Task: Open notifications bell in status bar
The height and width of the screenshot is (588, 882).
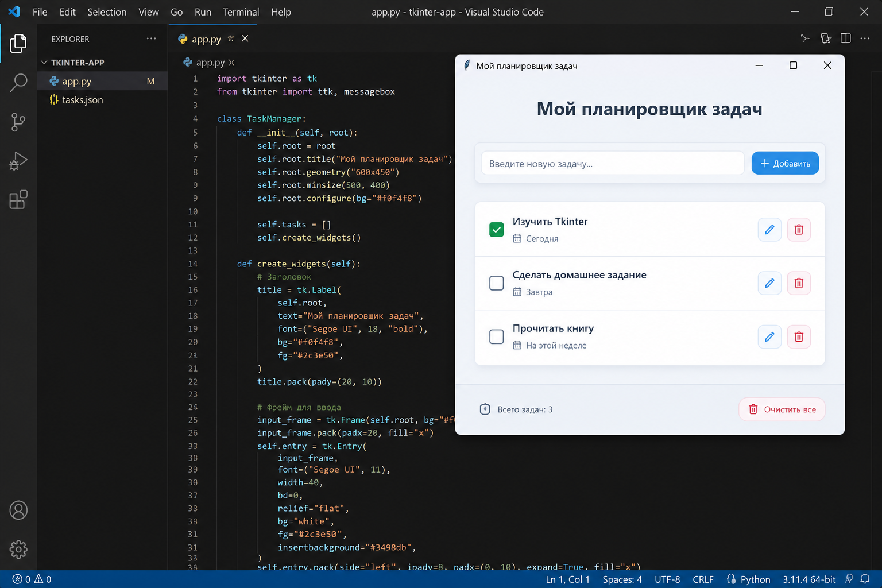Action: (865, 579)
